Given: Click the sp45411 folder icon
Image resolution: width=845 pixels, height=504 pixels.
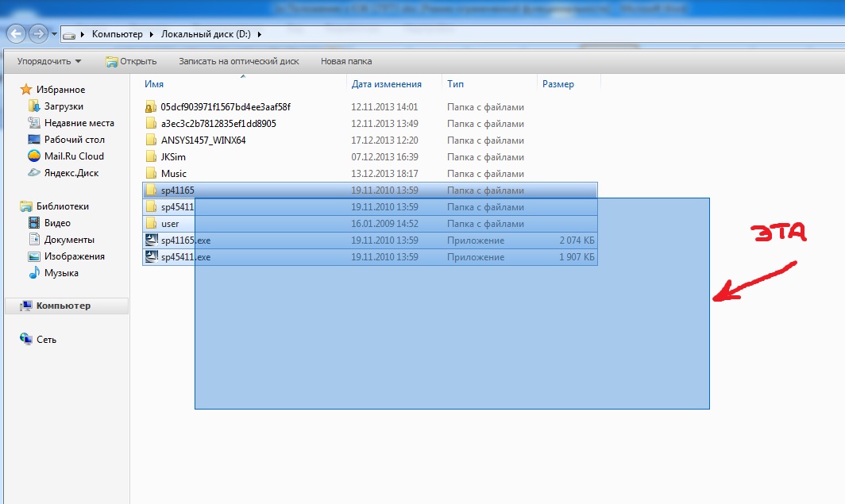Looking at the screenshot, I should pos(151,207).
